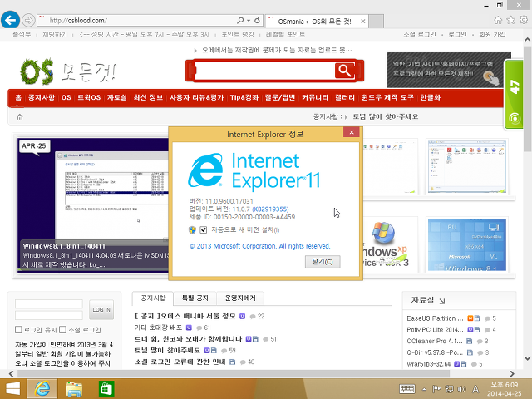The width and height of the screenshot is (532, 399).
Task: Click the Internet Explorer 11 logo
Action: [x=254, y=170]
